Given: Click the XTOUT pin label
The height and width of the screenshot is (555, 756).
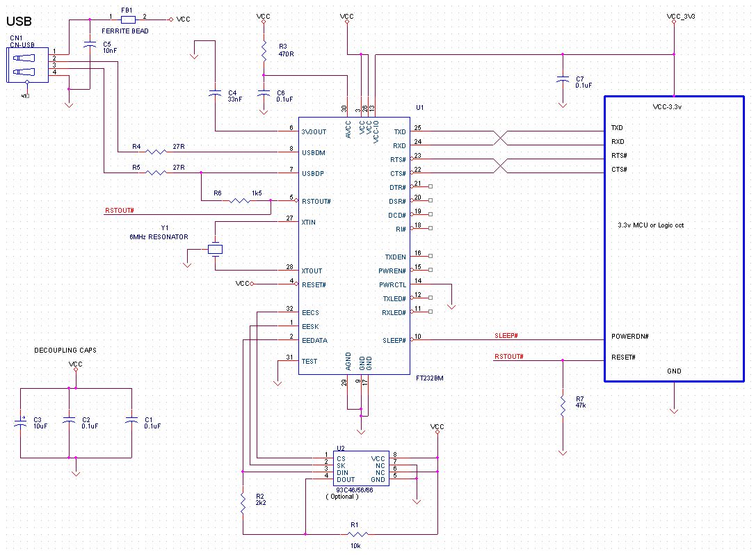Looking at the screenshot, I should (x=312, y=271).
